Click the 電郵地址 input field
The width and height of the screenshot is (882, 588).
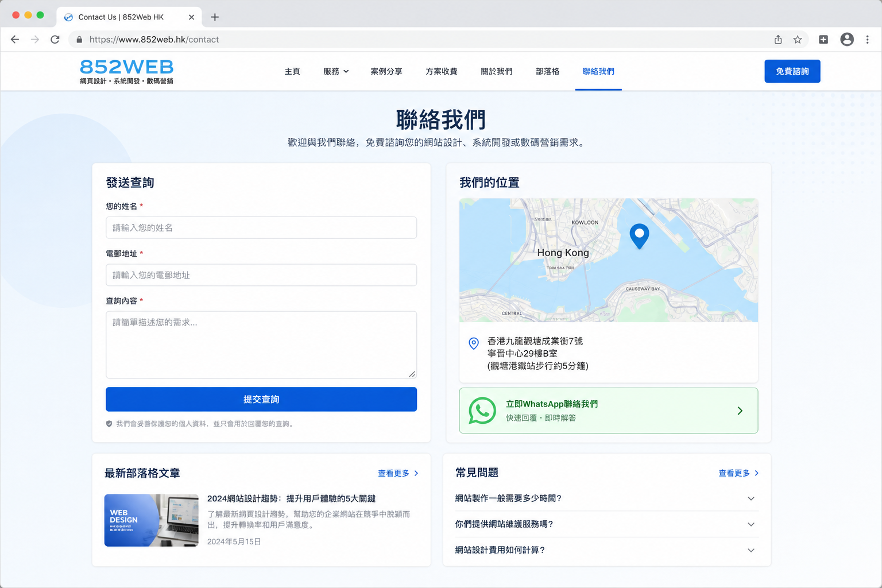(x=261, y=275)
